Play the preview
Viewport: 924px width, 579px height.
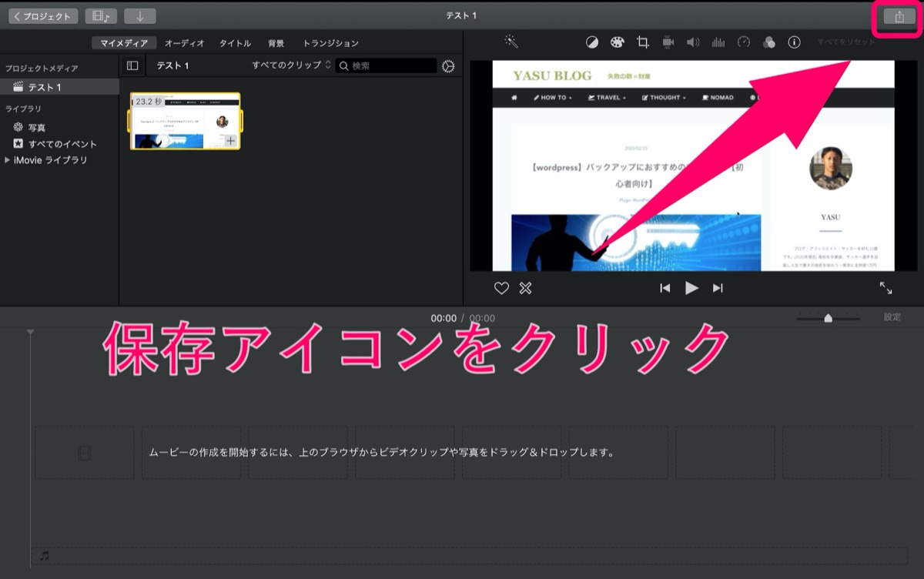click(691, 288)
